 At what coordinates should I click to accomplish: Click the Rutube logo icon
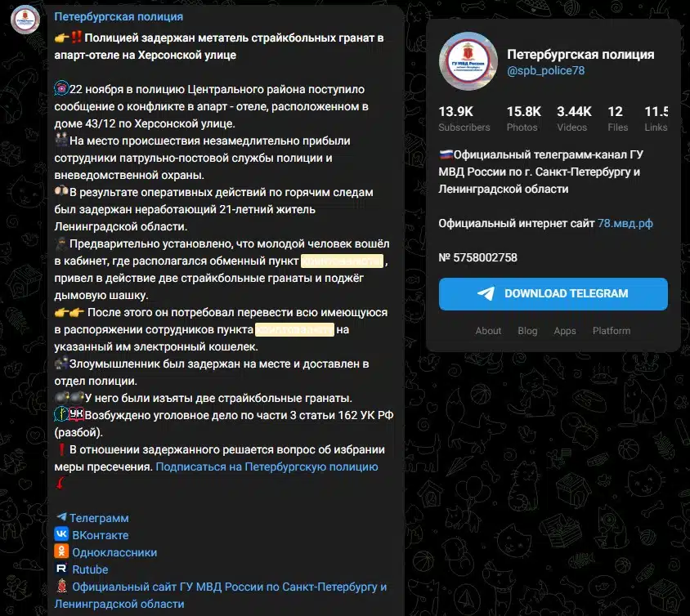61,569
